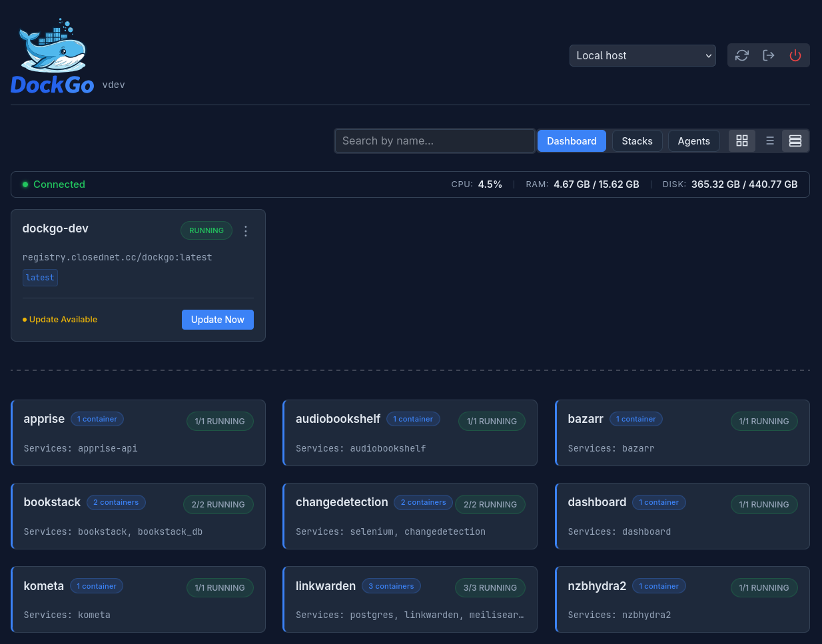Image resolution: width=822 pixels, height=644 pixels.
Task: Click the DockGo whale logo
Action: click(x=52, y=56)
